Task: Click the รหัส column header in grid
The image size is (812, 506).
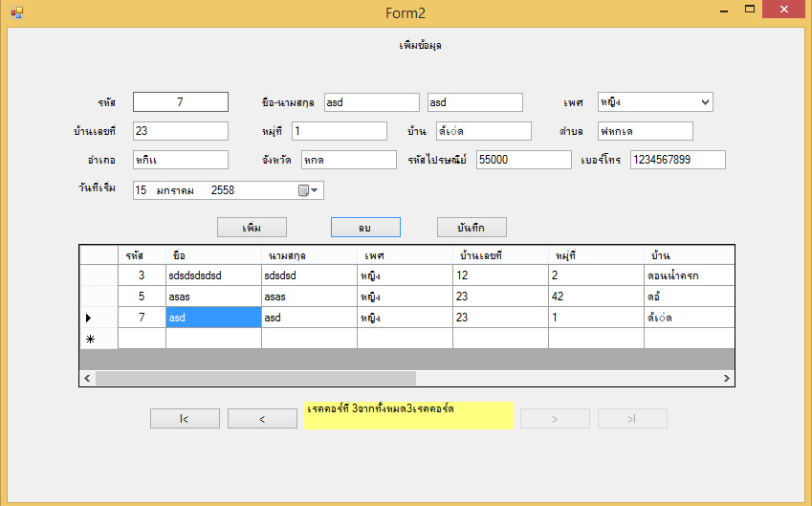Action: pos(142,255)
